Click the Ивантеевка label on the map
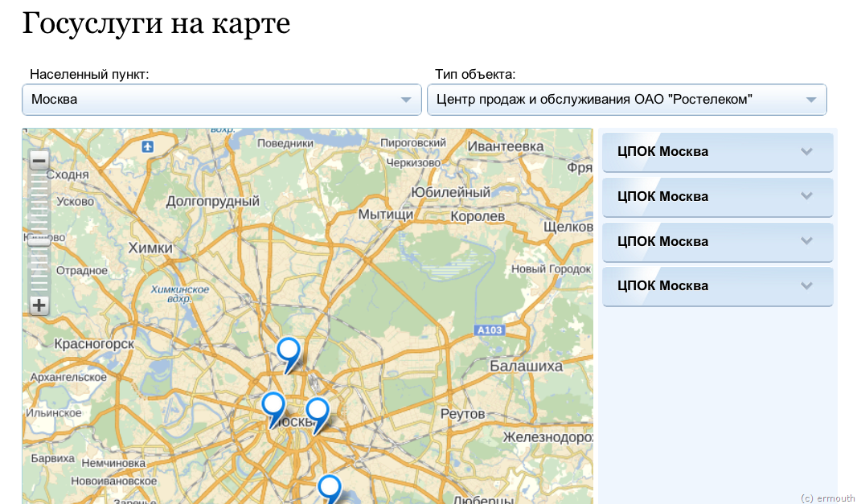The height and width of the screenshot is (504, 857). (506, 146)
